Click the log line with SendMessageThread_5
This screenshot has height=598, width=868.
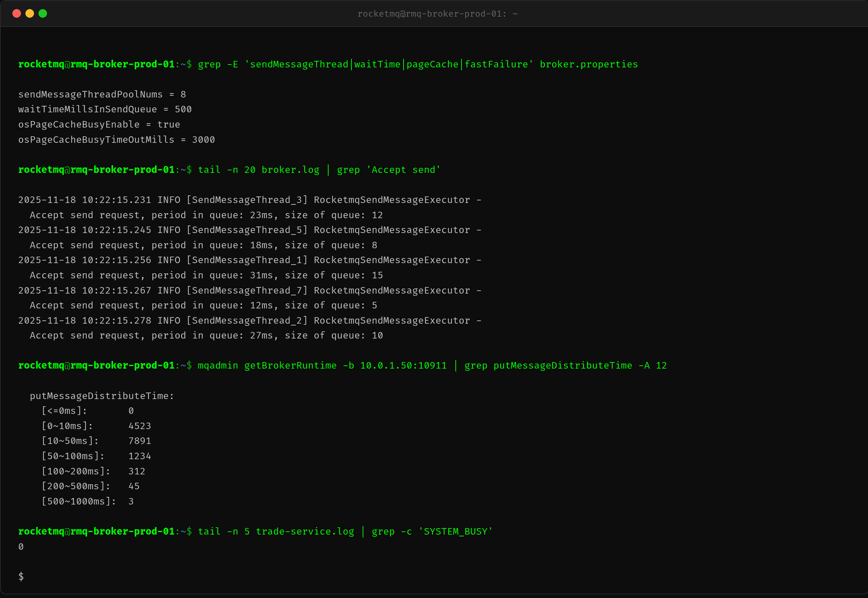click(250, 230)
